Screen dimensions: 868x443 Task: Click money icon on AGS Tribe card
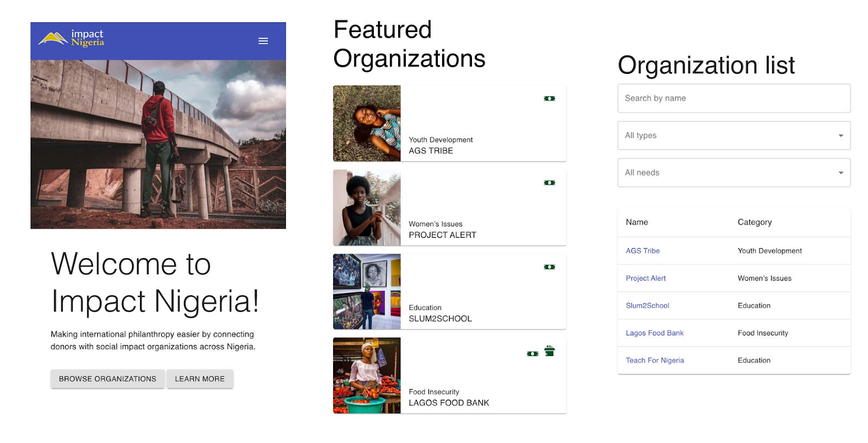click(x=550, y=99)
